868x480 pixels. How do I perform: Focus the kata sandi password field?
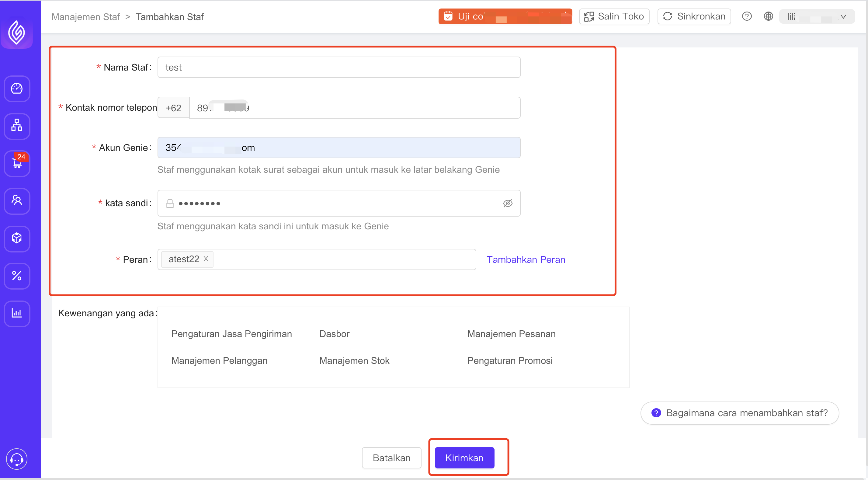click(x=339, y=203)
